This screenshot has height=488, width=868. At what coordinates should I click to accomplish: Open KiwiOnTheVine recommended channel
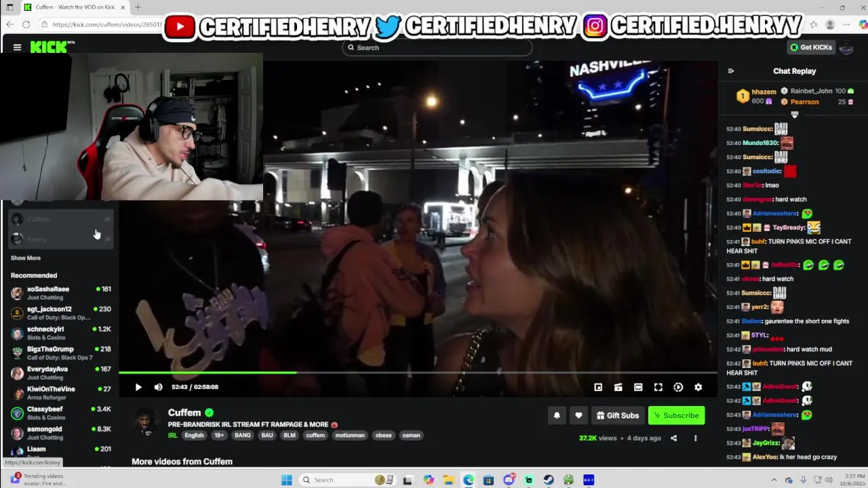pyautogui.click(x=60, y=392)
